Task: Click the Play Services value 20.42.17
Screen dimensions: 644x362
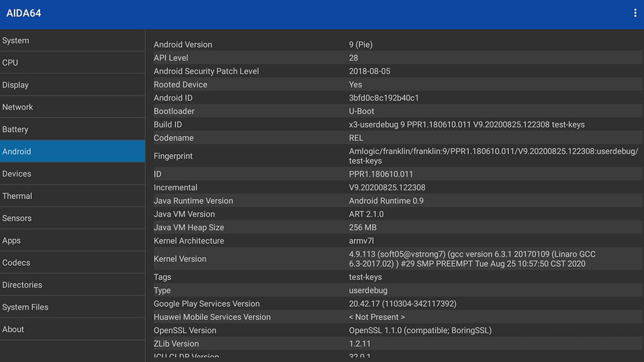Action: [x=403, y=304]
